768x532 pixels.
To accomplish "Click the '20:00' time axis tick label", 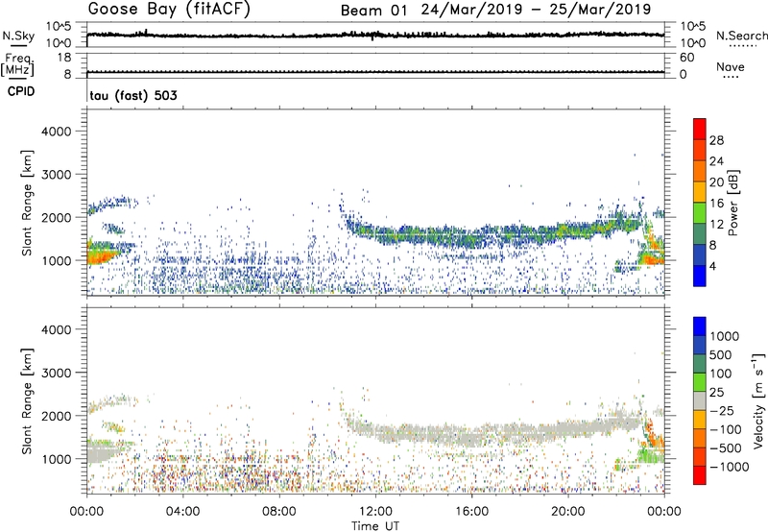I will [568, 512].
